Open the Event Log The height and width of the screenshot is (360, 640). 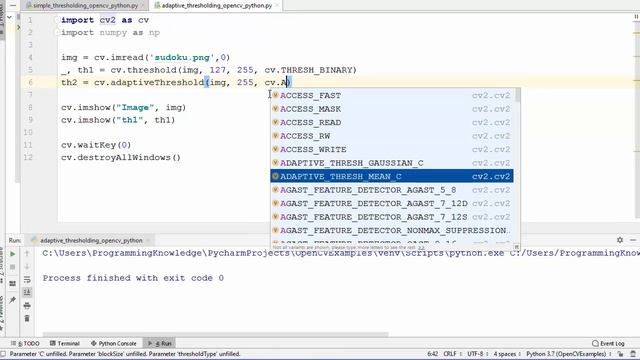608,343
